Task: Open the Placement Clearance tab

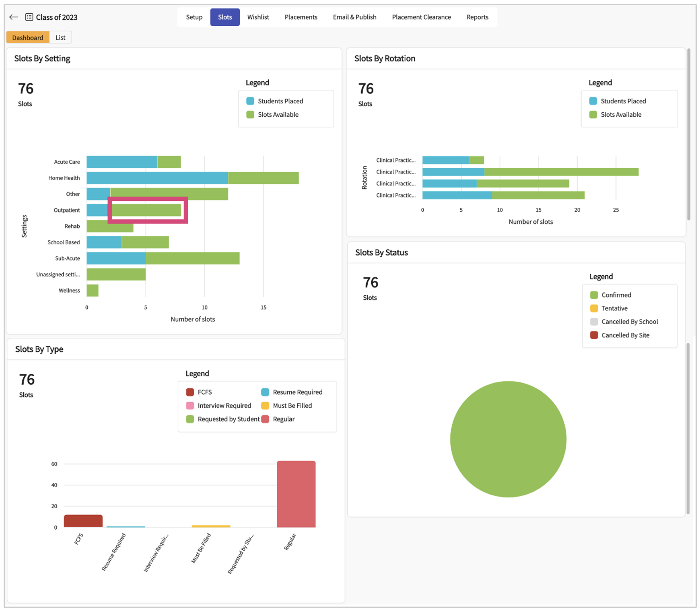Action: 421,17
